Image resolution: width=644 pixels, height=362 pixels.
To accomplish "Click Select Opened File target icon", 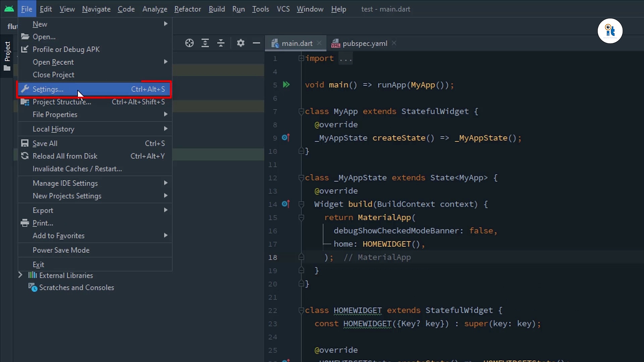I will tap(190, 43).
